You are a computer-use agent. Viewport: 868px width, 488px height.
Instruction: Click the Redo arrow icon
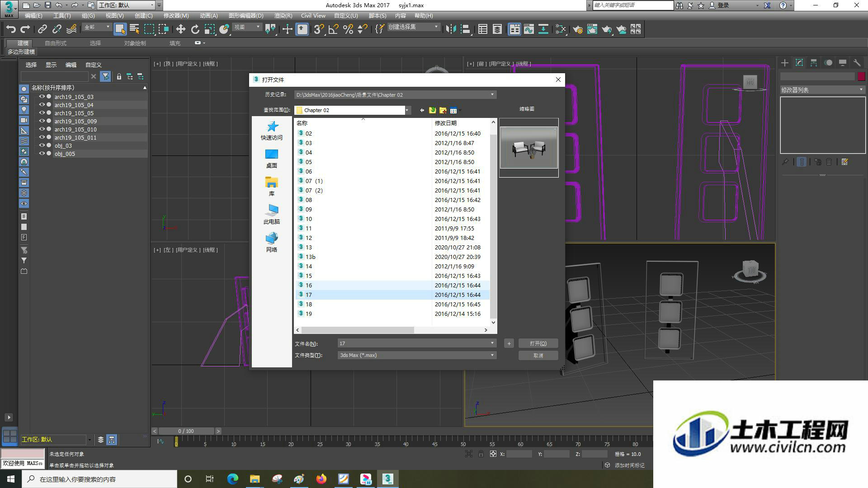point(25,29)
